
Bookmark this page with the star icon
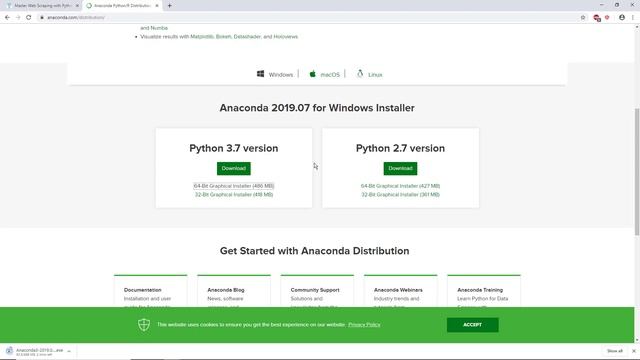coord(583,18)
